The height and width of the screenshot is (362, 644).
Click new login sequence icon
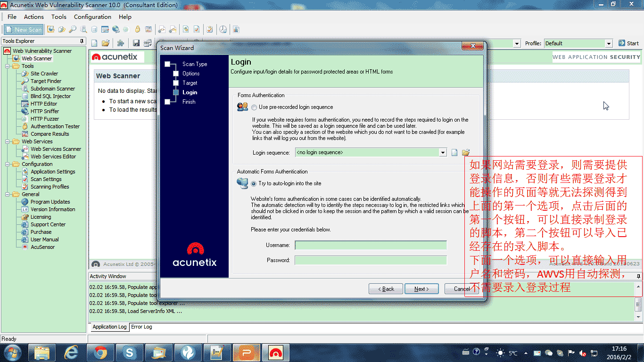coord(454,152)
